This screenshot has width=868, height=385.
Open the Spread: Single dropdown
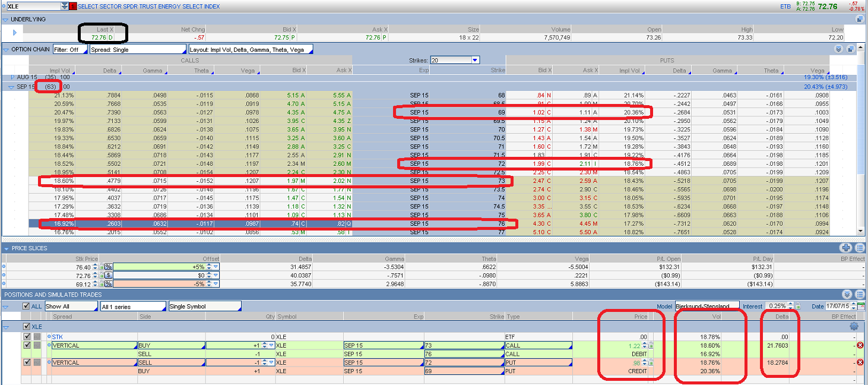(137, 49)
